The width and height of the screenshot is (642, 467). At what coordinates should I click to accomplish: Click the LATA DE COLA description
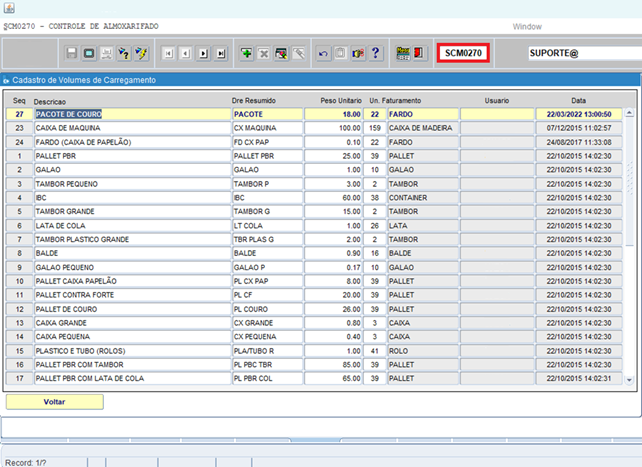pyautogui.click(x=133, y=226)
